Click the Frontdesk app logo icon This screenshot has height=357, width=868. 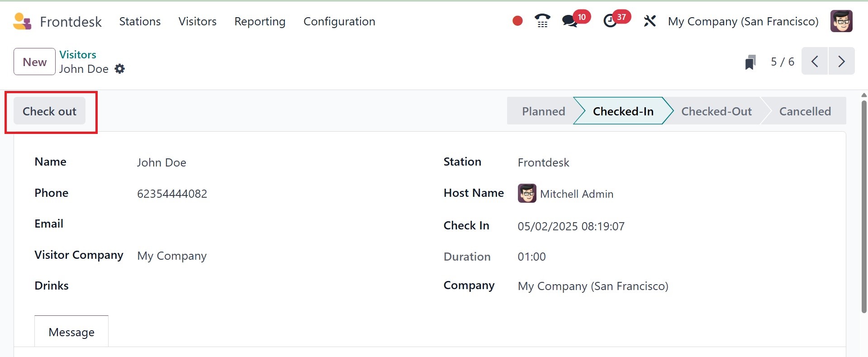[22, 21]
